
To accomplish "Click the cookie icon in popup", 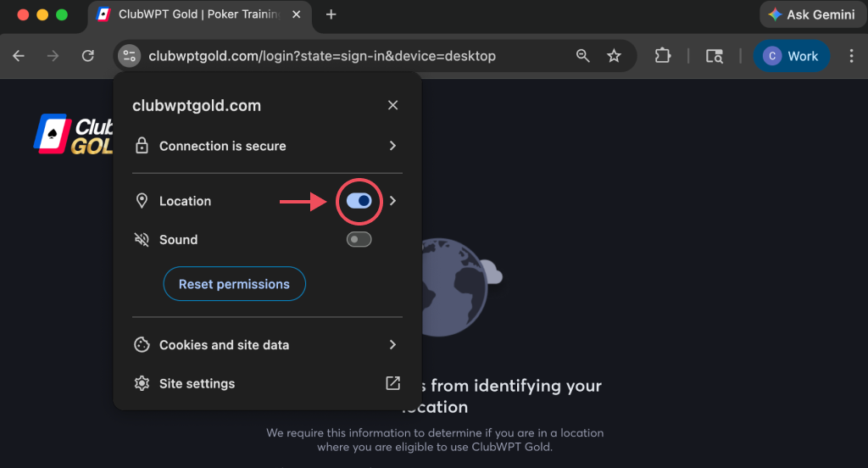I will click(142, 345).
